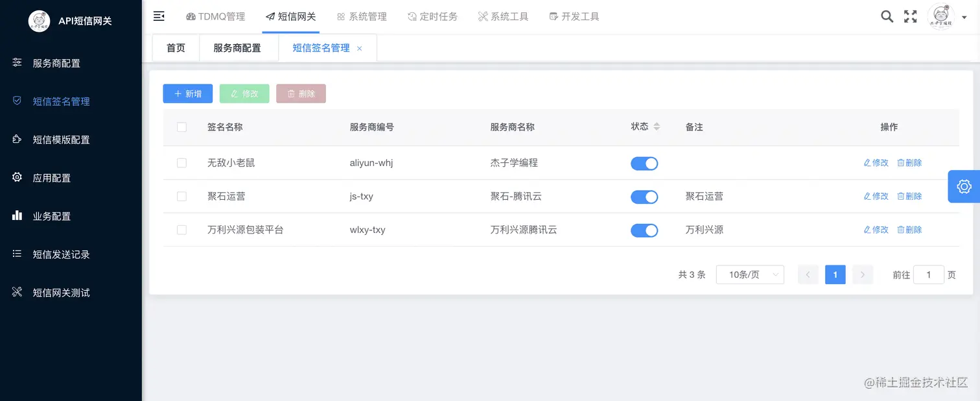Click the 前往 page number input field
The image size is (980, 401).
coord(929,274)
